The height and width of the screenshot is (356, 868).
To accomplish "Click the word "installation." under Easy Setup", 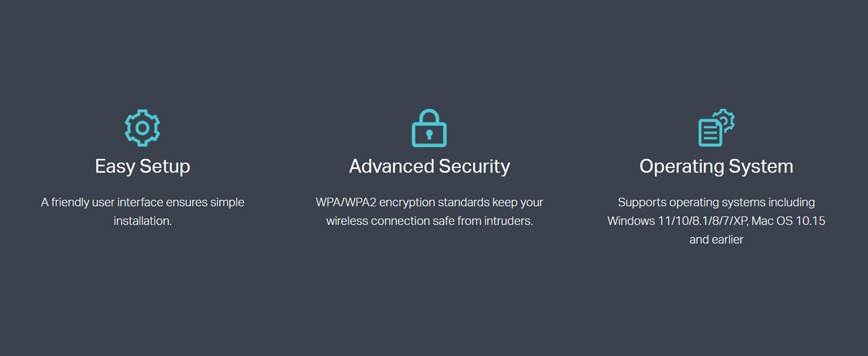I will pos(142,221).
